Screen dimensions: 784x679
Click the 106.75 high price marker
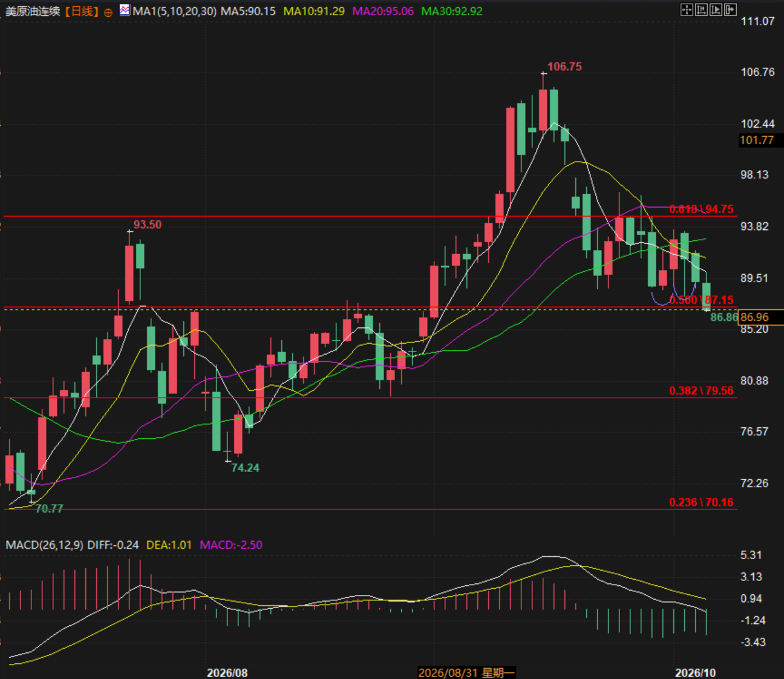564,67
